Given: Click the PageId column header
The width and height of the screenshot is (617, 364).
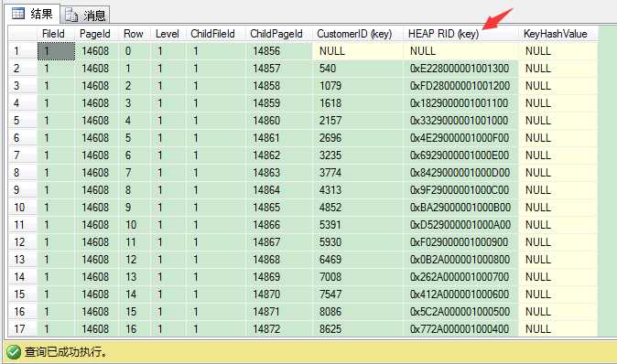Looking at the screenshot, I should 97,34.
